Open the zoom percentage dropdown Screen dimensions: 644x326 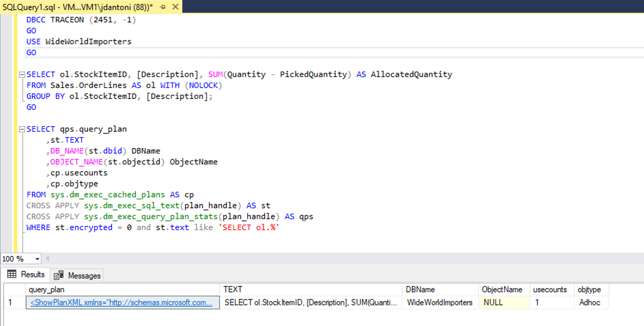click(x=37, y=259)
